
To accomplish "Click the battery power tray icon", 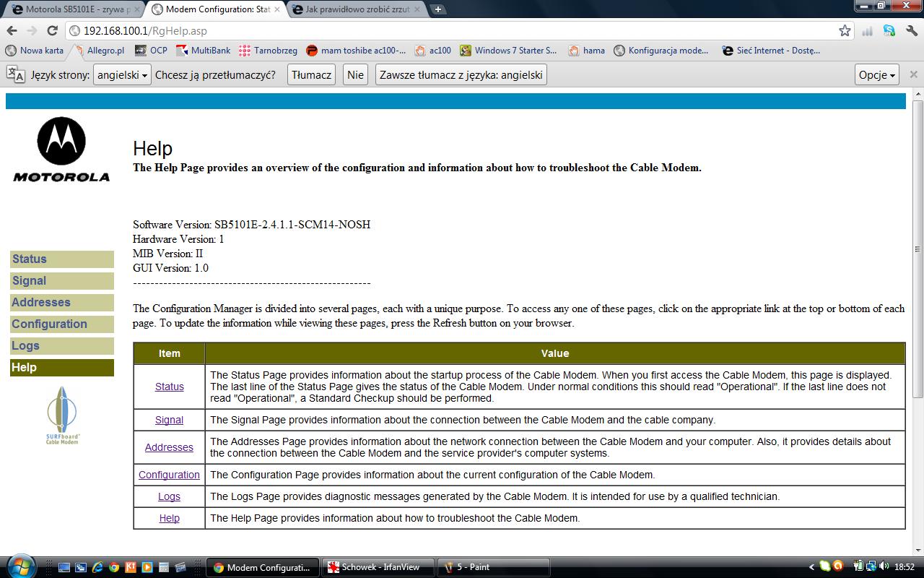I will point(859,567).
